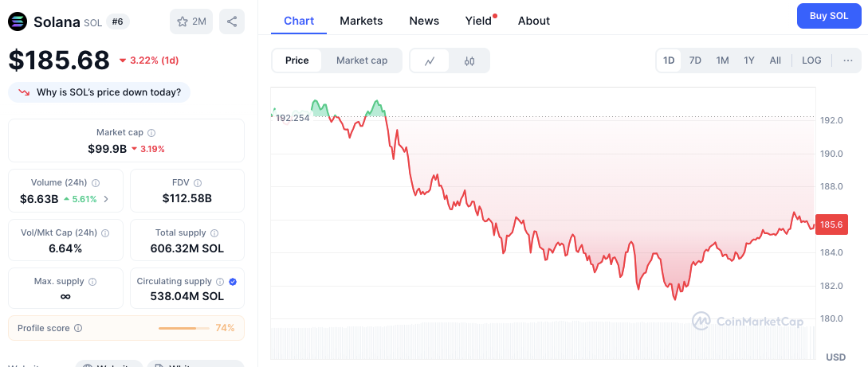Select the 1Y time range
The height and width of the screenshot is (367, 868).
pos(749,61)
